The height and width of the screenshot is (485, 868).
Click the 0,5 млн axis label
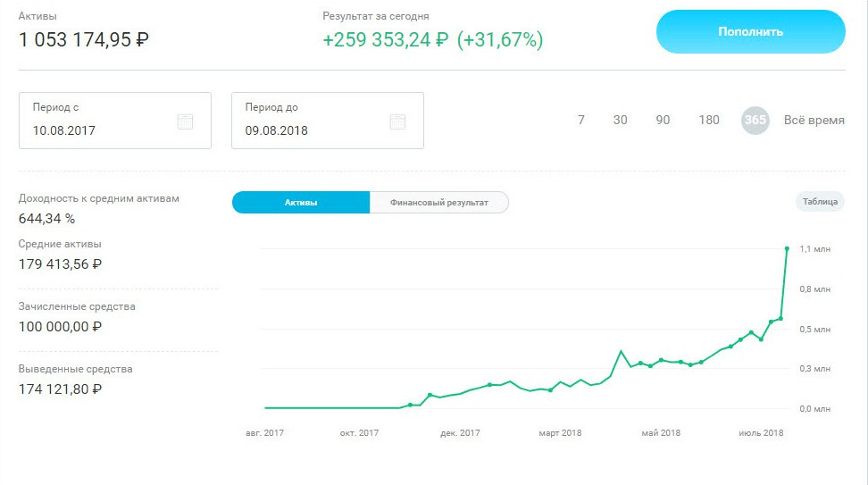pyautogui.click(x=814, y=330)
